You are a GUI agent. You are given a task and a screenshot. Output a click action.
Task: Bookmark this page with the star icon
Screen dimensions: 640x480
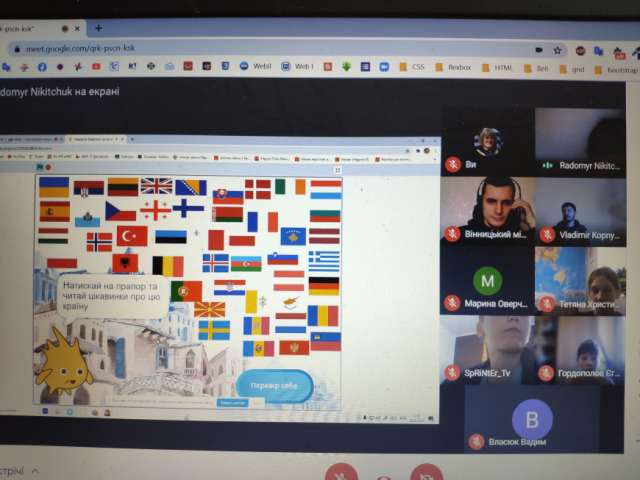[x=557, y=49]
